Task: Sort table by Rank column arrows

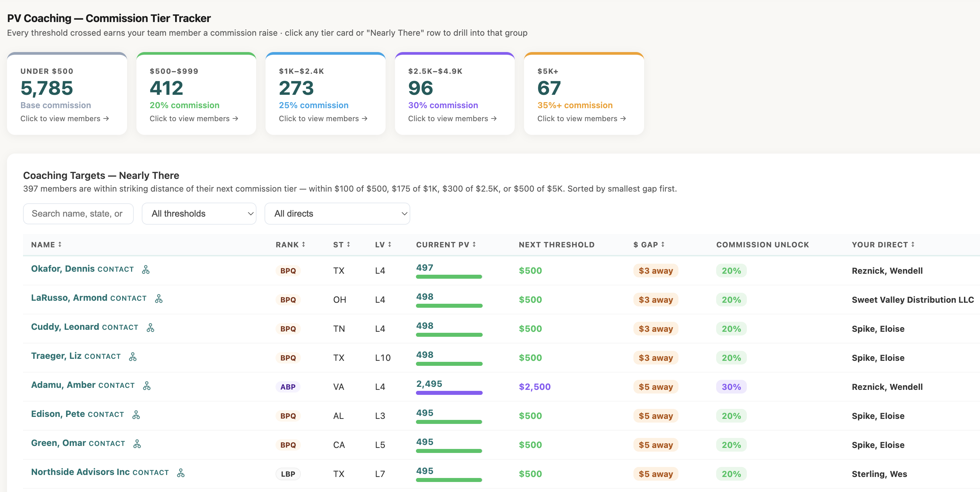Action: click(x=304, y=244)
